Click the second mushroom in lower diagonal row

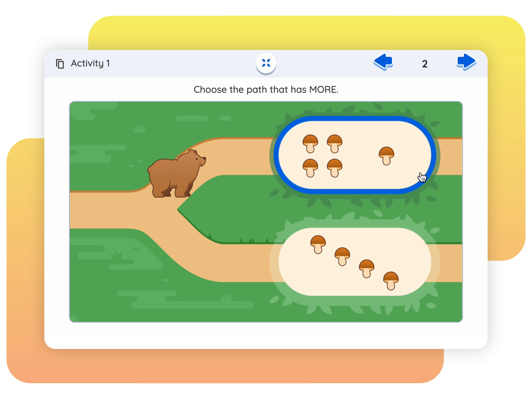click(342, 257)
